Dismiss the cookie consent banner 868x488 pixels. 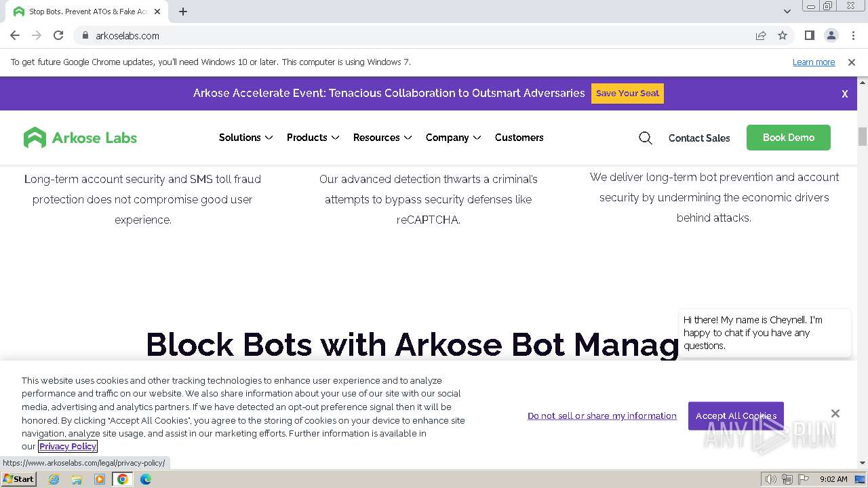(x=835, y=413)
